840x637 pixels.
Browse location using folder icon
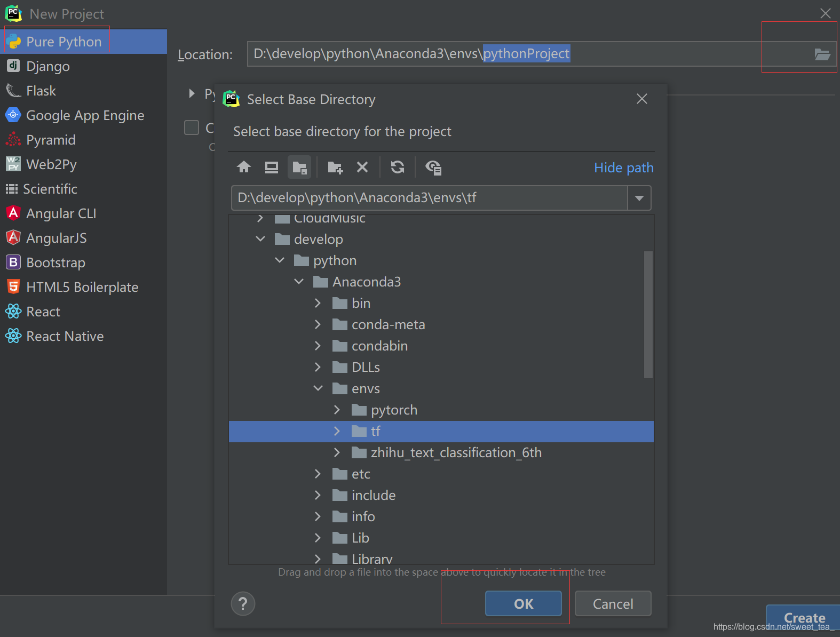(x=822, y=54)
